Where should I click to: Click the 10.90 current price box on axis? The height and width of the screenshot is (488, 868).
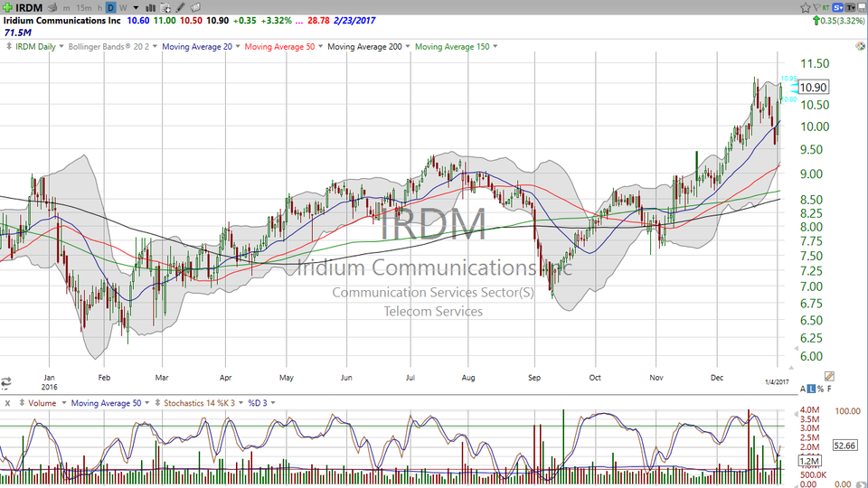tap(813, 87)
